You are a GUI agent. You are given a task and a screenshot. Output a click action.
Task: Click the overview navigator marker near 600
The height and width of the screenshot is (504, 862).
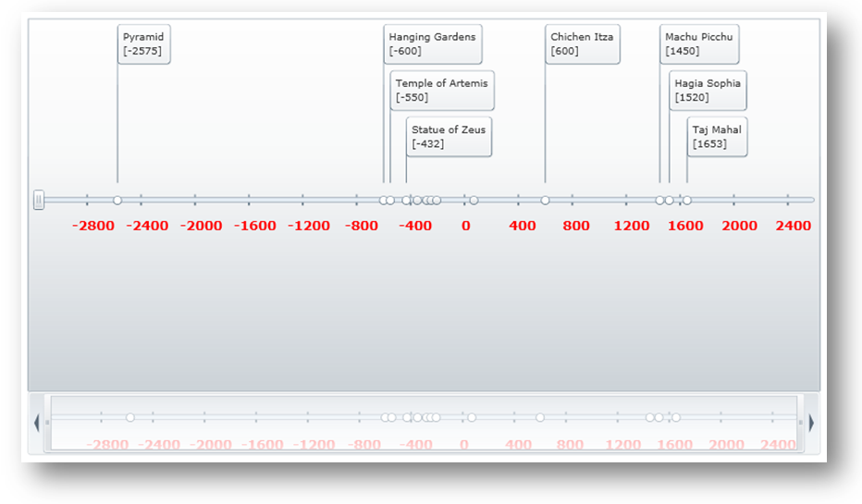pyautogui.click(x=540, y=418)
